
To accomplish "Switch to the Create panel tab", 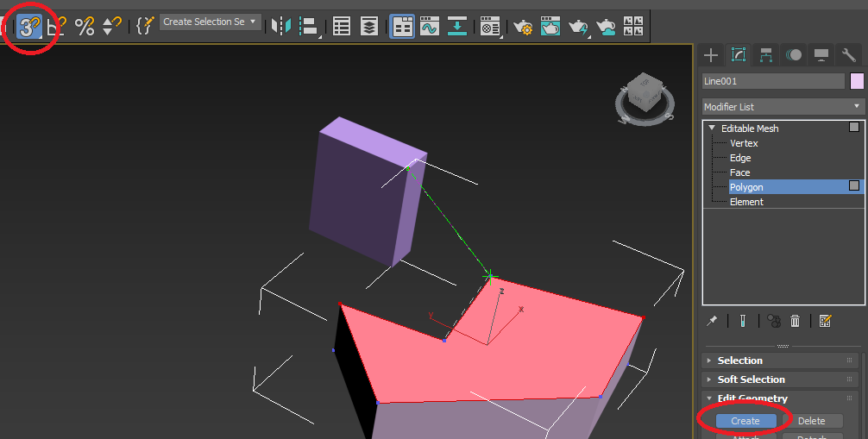I will [711, 55].
